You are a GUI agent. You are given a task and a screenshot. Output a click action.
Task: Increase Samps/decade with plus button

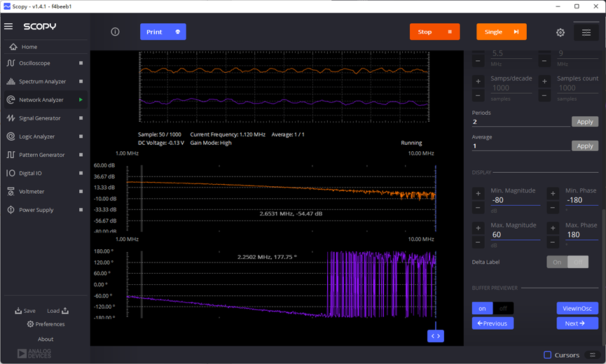tap(478, 81)
